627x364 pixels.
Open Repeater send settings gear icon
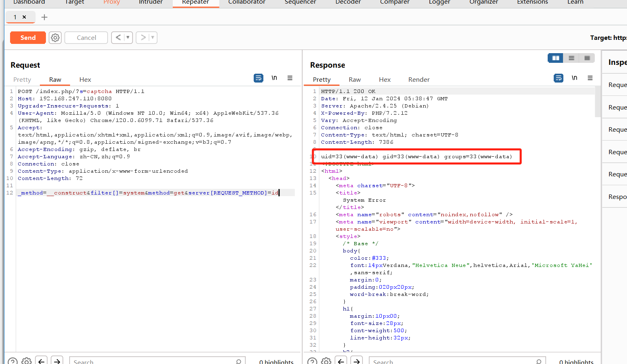(55, 37)
